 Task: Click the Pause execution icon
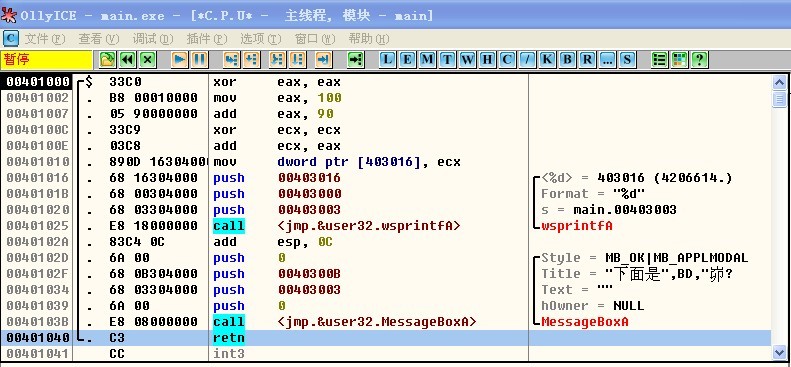coord(199,60)
